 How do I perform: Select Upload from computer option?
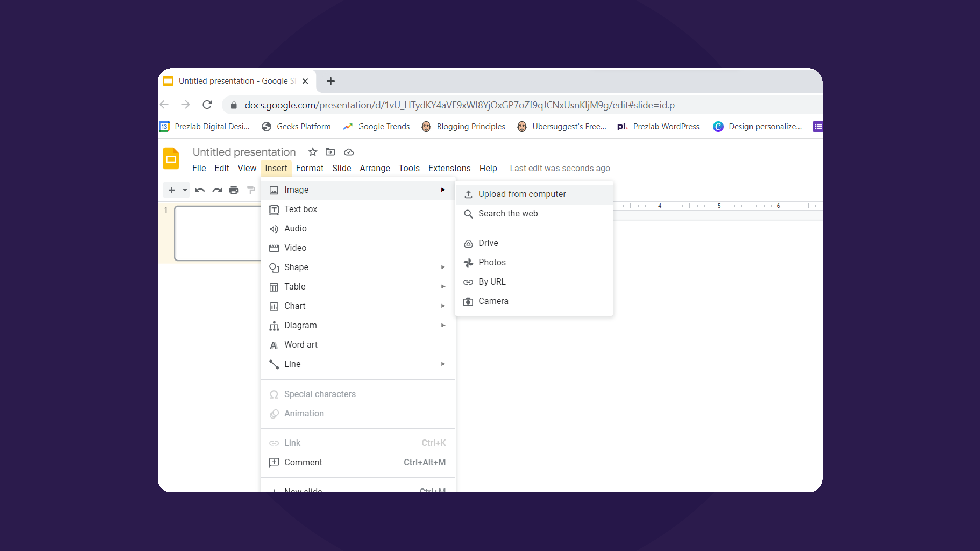[x=522, y=194]
